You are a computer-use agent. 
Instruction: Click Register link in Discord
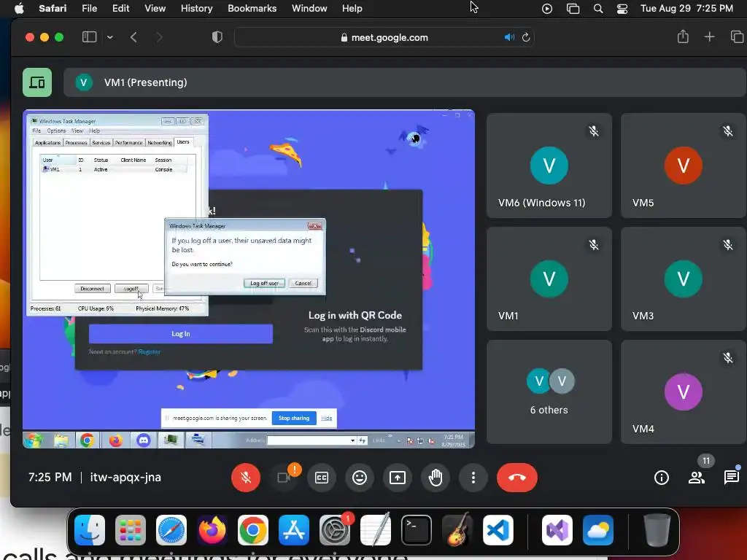coord(149,352)
